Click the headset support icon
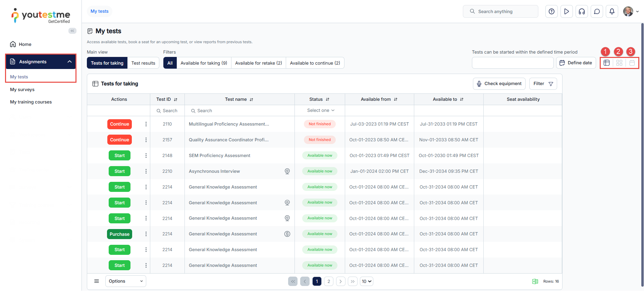 pyautogui.click(x=582, y=11)
